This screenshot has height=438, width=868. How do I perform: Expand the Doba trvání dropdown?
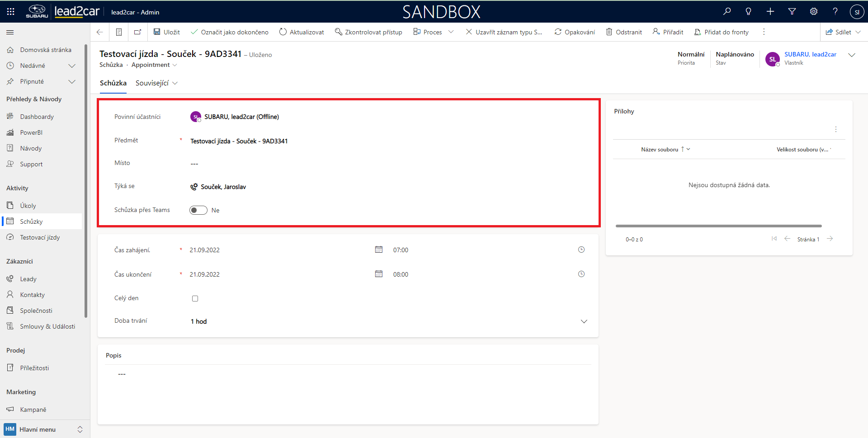pos(584,321)
